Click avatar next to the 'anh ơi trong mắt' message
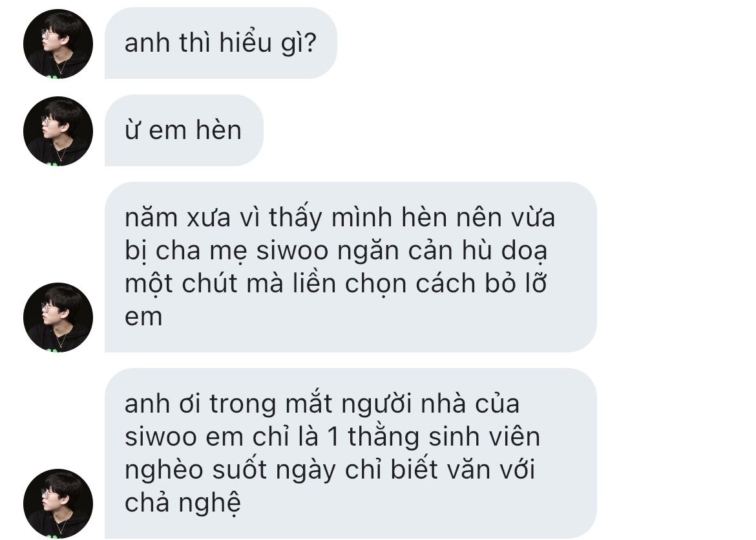The image size is (756, 540). [58, 503]
